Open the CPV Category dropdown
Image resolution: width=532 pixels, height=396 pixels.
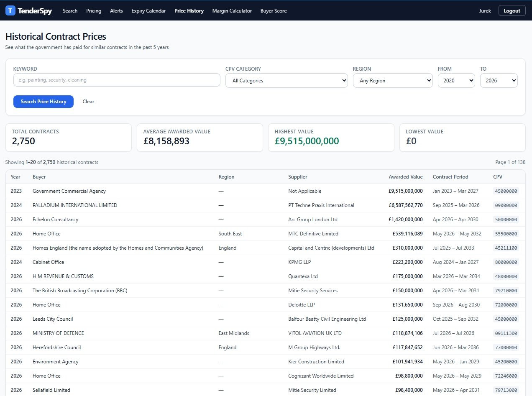pyautogui.click(x=286, y=81)
